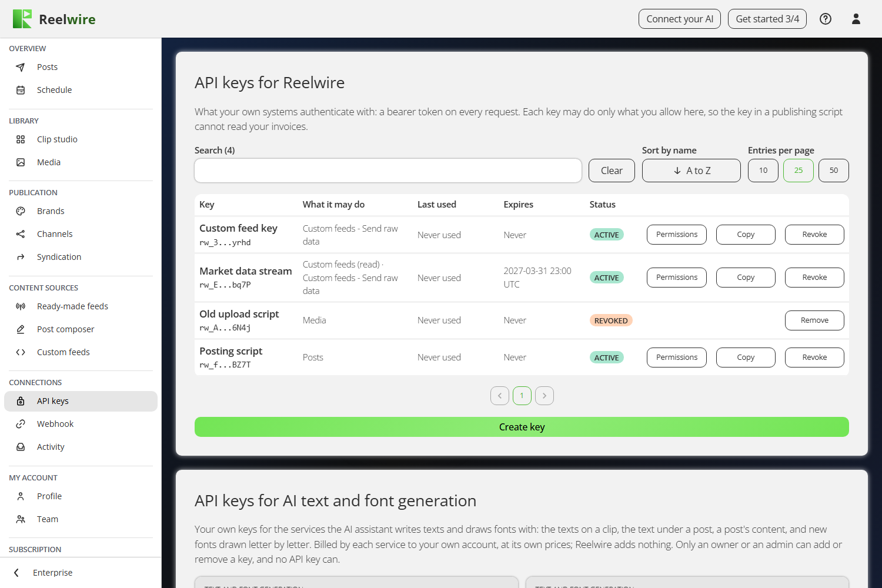Set entries per page to 25
This screenshot has width=882, height=588.
pyautogui.click(x=799, y=171)
